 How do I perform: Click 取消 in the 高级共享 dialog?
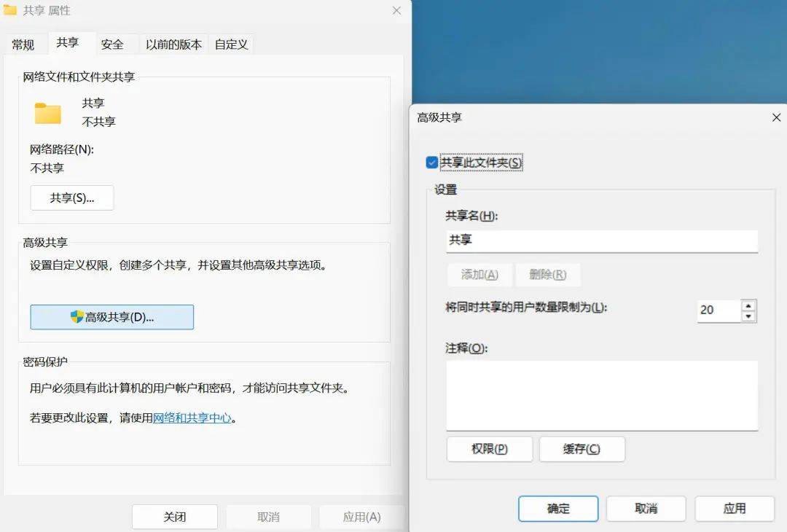pyautogui.click(x=646, y=509)
